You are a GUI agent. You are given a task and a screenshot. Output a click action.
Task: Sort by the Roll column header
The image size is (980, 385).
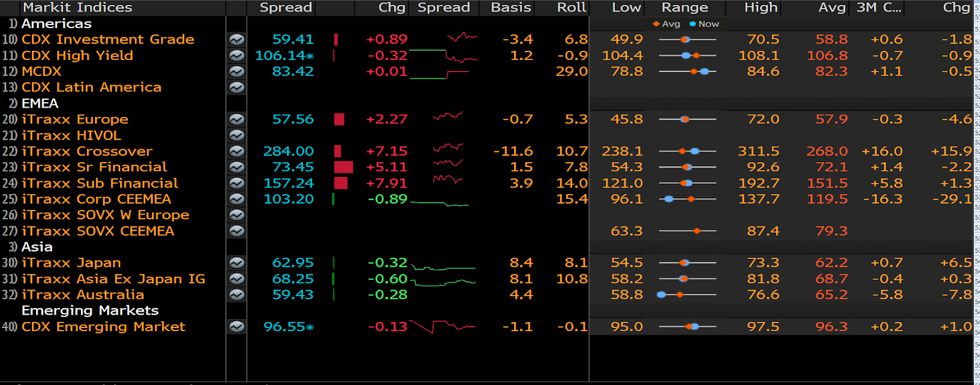[571, 7]
